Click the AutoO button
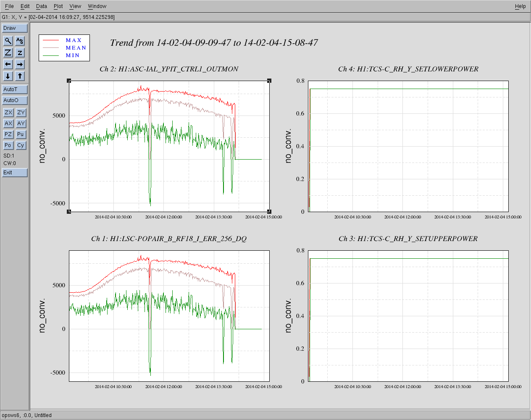 pos(15,100)
